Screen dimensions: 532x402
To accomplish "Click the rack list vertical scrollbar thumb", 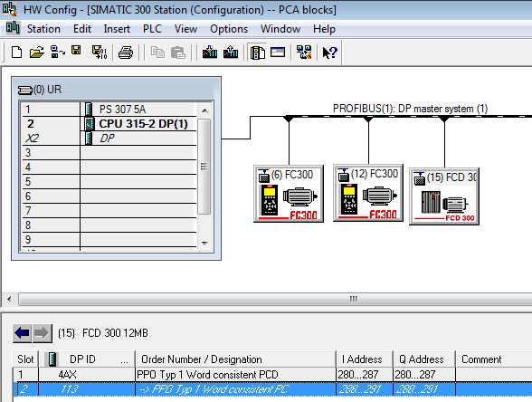I will [204, 167].
